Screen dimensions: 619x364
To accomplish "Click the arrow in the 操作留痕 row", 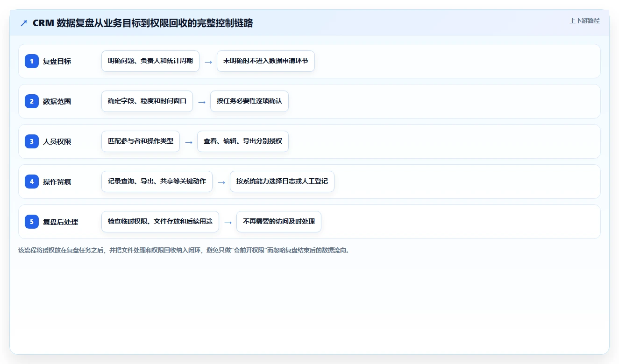I will (221, 182).
